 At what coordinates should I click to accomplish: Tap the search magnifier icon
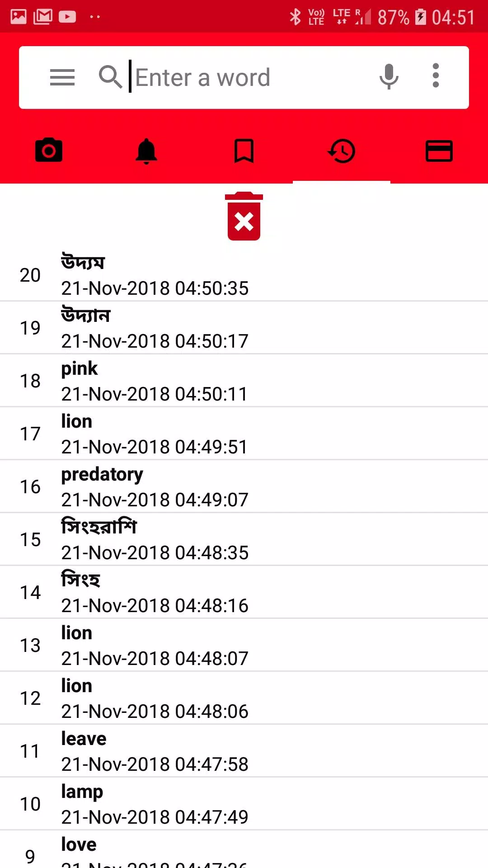[x=110, y=77]
